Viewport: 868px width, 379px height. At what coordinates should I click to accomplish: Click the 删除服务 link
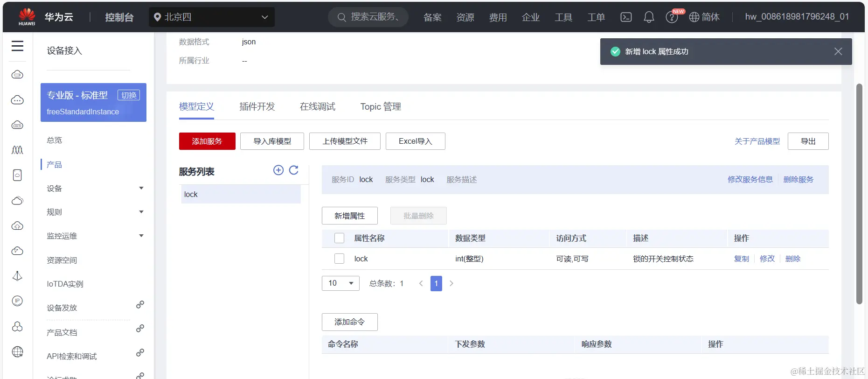point(798,179)
